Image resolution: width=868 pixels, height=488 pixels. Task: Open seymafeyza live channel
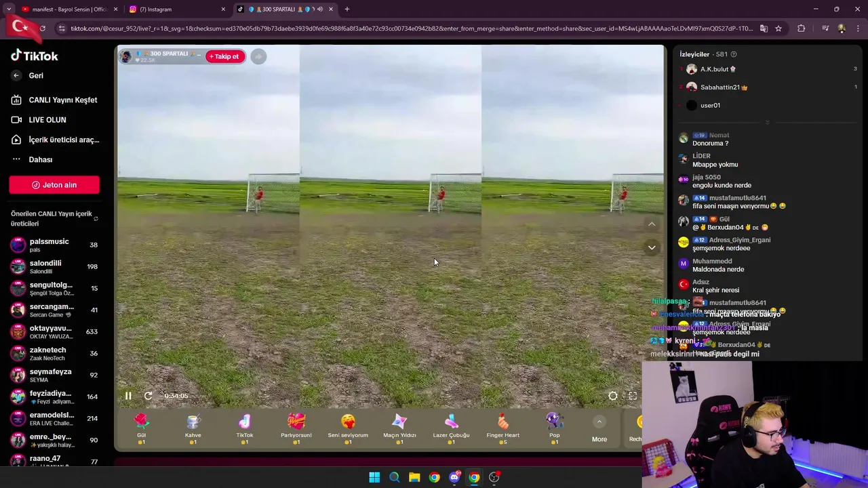tap(54, 375)
